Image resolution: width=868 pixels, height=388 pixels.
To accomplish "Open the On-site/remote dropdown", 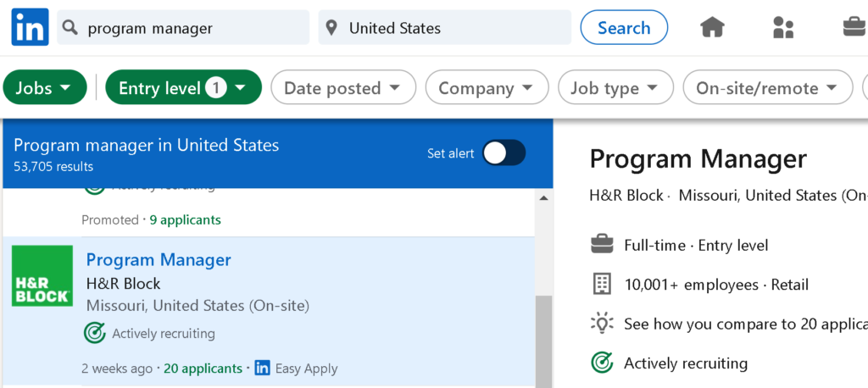I will pos(768,87).
